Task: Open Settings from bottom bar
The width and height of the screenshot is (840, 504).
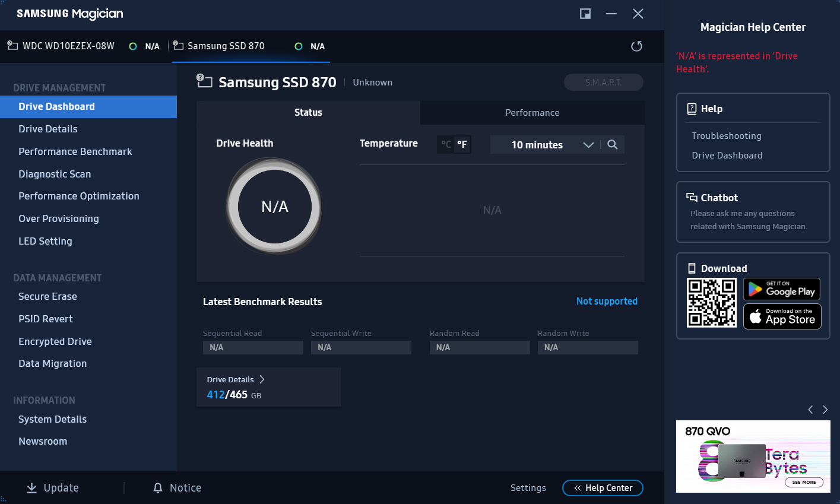Action: [528, 488]
